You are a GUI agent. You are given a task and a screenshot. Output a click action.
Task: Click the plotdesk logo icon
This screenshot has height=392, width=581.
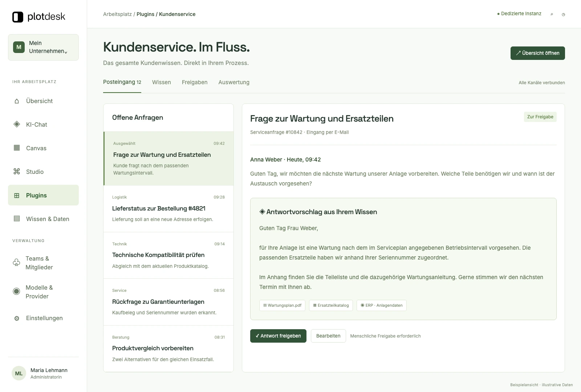pos(18,17)
